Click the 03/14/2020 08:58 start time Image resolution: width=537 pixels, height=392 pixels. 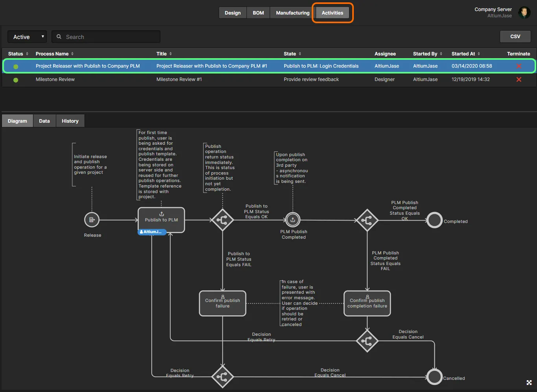click(472, 66)
